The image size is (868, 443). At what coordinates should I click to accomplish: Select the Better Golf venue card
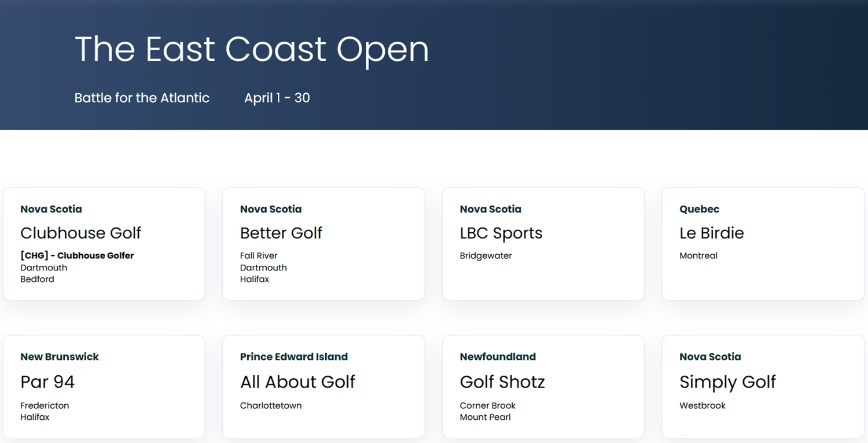323,244
